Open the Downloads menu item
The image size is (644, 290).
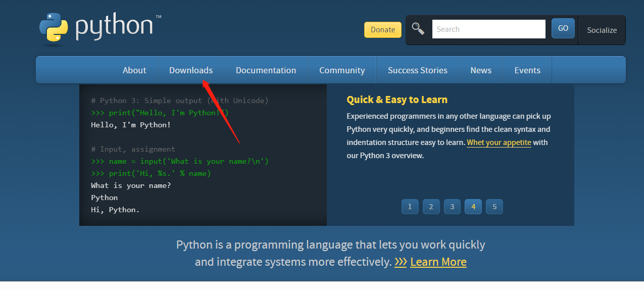tap(191, 70)
